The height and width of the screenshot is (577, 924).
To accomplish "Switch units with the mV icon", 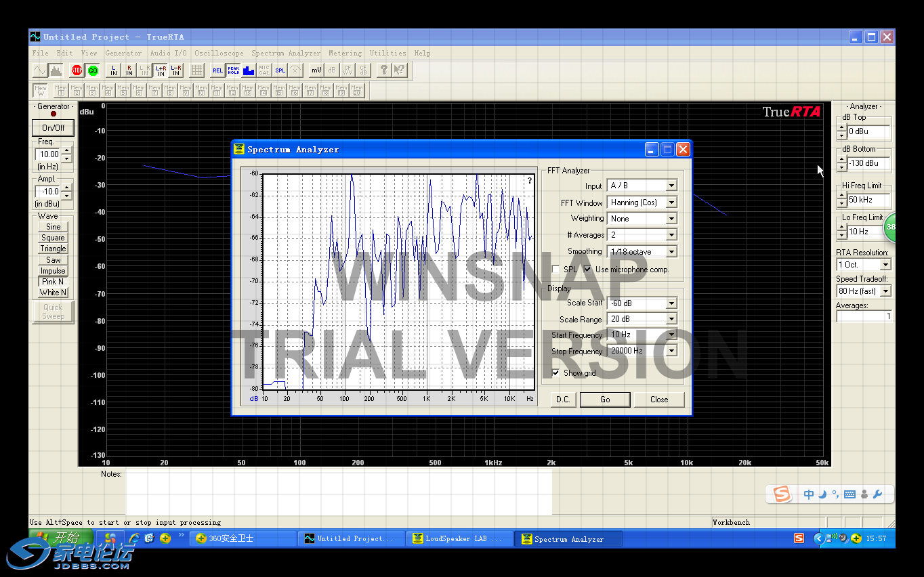I will point(316,70).
